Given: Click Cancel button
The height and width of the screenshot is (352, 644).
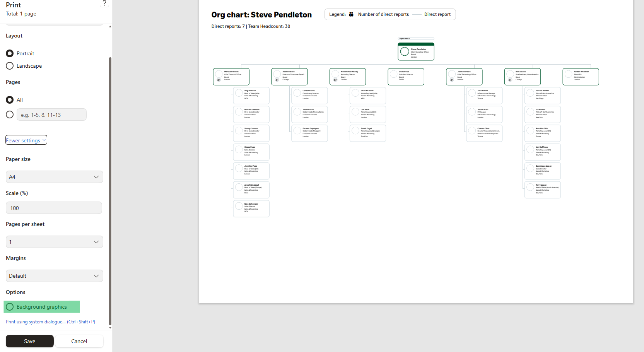Looking at the screenshot, I should pyautogui.click(x=79, y=341).
